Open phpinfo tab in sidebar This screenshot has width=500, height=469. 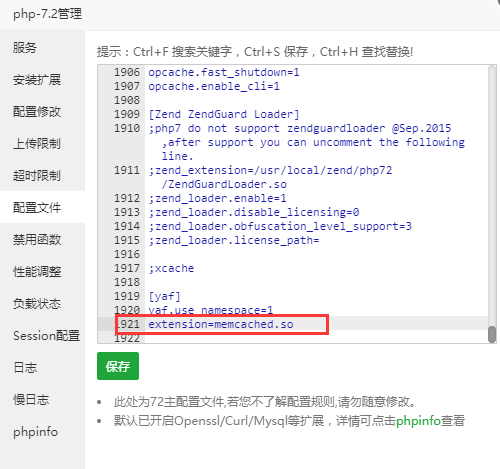pos(35,432)
